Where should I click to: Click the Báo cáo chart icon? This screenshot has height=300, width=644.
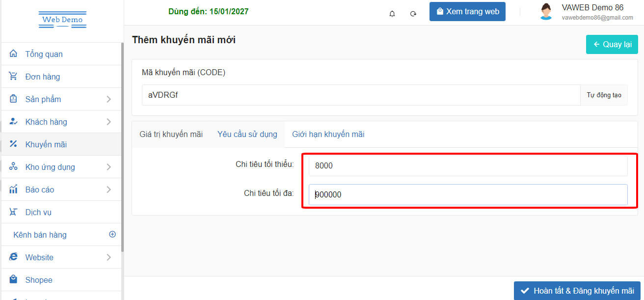click(x=13, y=190)
